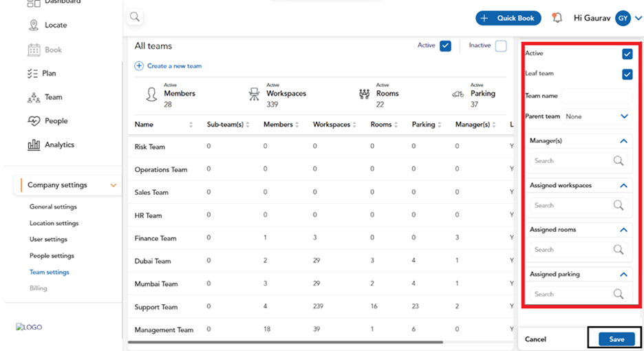
Task: Click the horizontal table scrollbar
Action: 286,342
